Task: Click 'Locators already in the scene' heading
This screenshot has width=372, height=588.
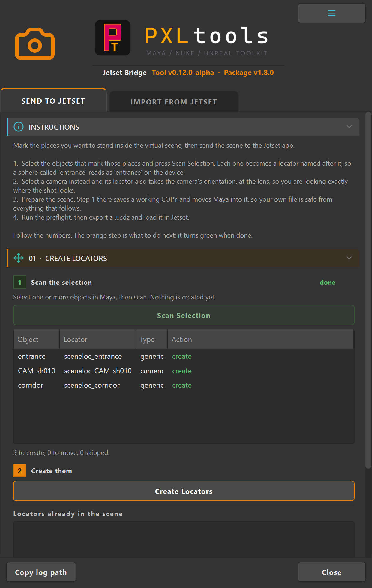Action: (68, 514)
